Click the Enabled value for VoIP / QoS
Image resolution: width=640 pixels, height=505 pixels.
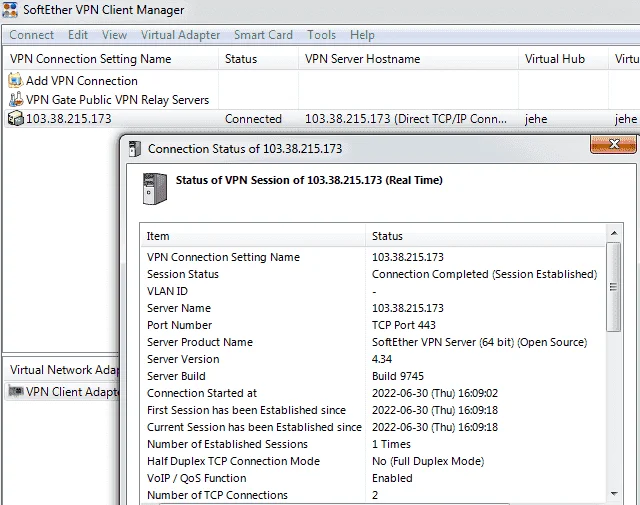(392, 478)
